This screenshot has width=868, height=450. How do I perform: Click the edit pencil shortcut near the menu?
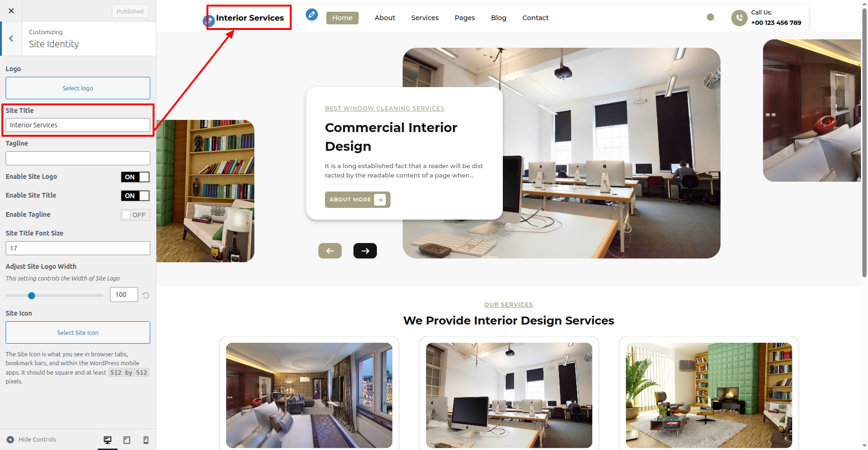coord(312,15)
